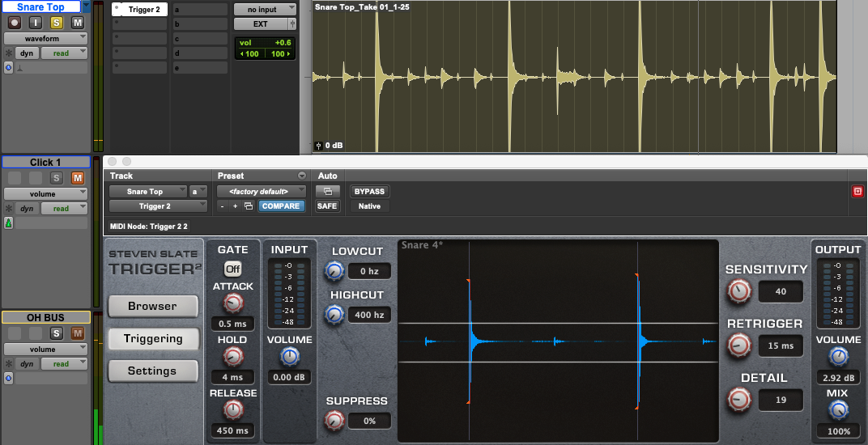Click Click 1 freeze snowflake icon
868x445 pixels.
(x=9, y=208)
